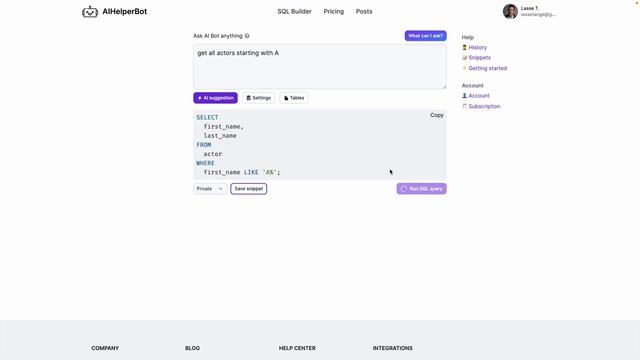640x360 pixels.
Task: Click the SELECT keyword in the code block
Action: (207, 118)
